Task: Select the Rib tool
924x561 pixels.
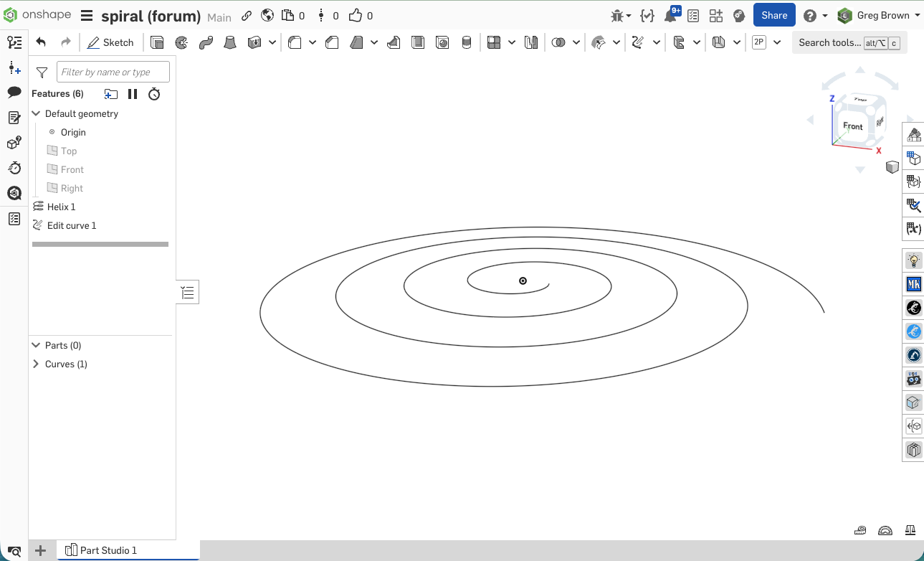Action: 394,42
